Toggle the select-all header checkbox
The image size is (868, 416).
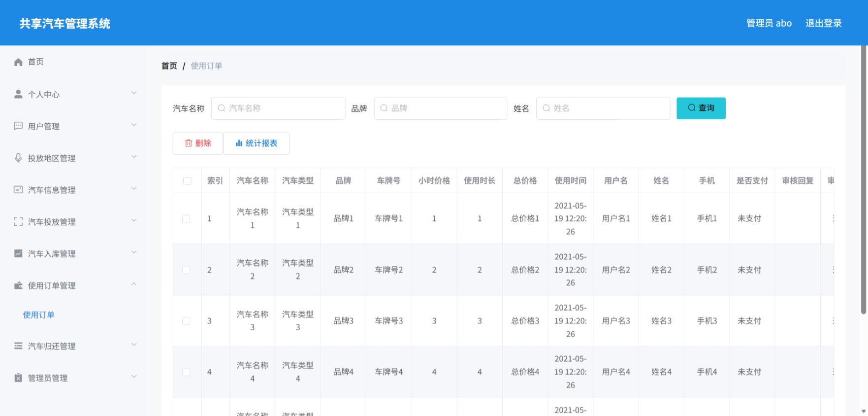coord(187,181)
